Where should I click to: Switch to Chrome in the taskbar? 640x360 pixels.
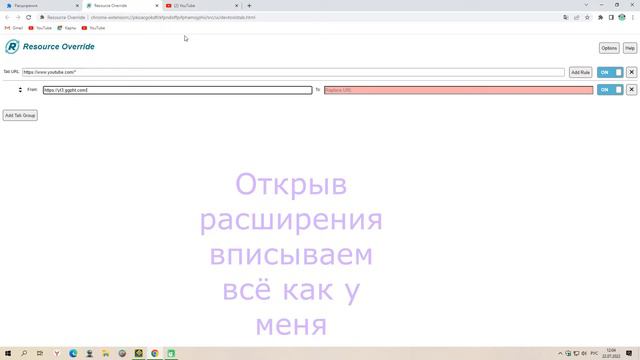click(155, 353)
